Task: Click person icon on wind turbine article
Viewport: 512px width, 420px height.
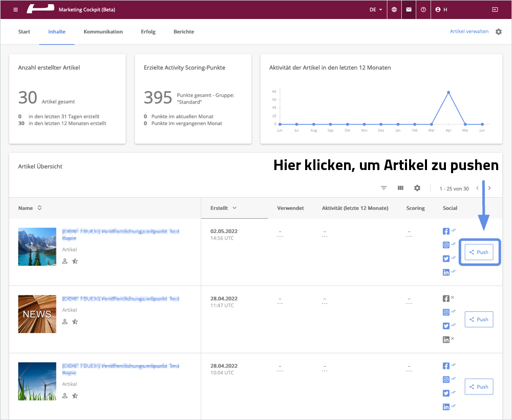Action: (x=65, y=396)
